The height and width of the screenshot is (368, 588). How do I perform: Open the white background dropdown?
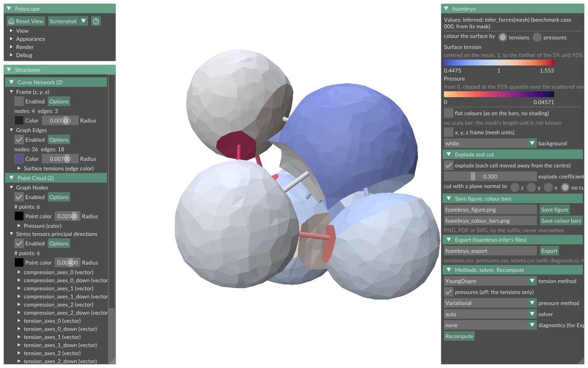pyautogui.click(x=490, y=143)
